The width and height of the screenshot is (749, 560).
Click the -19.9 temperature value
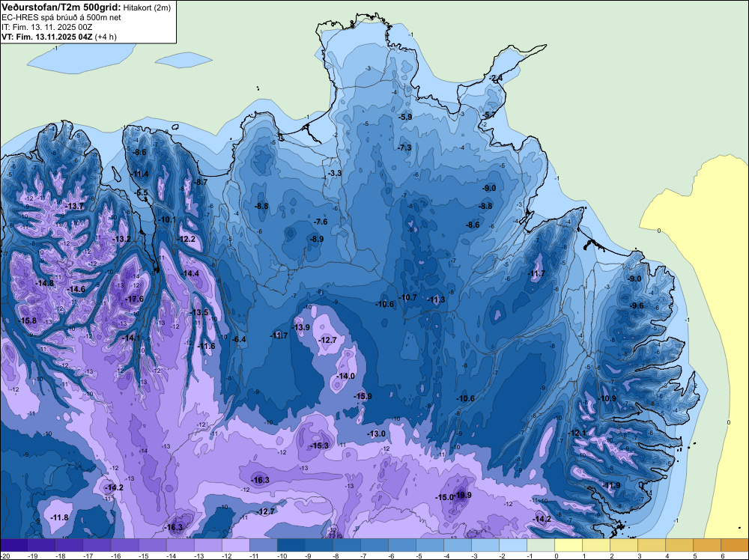point(463,495)
